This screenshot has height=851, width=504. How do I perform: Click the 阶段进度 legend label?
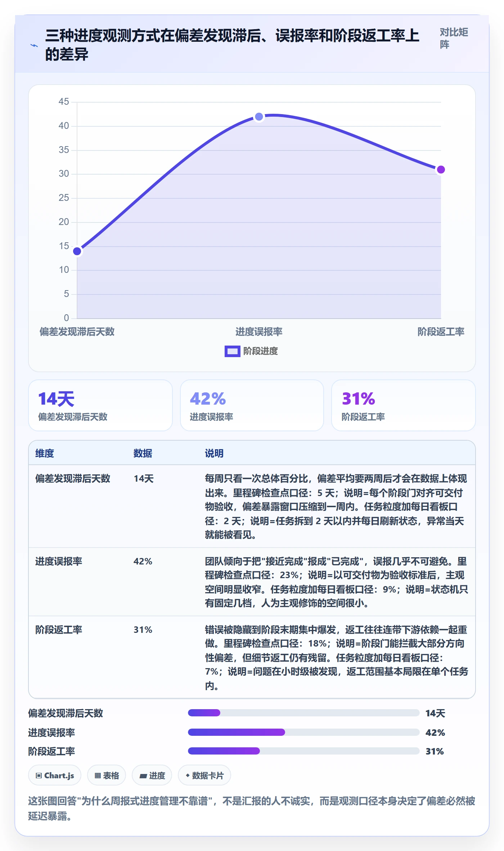(260, 351)
